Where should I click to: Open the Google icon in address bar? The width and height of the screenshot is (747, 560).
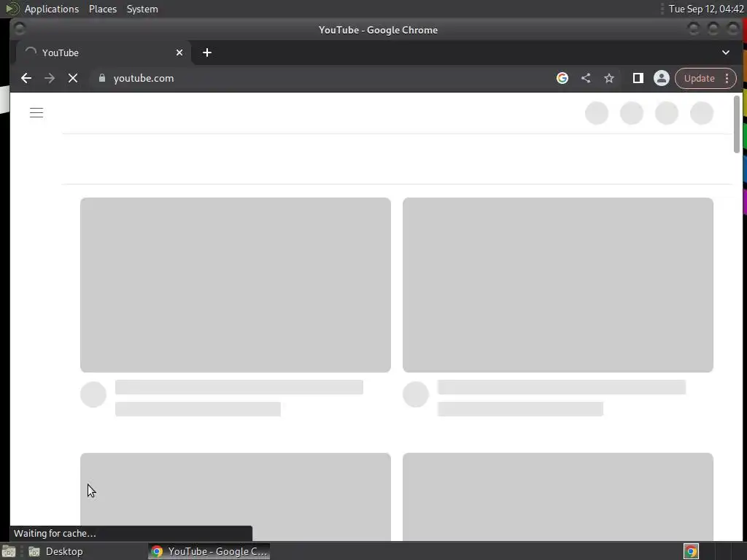coord(562,78)
